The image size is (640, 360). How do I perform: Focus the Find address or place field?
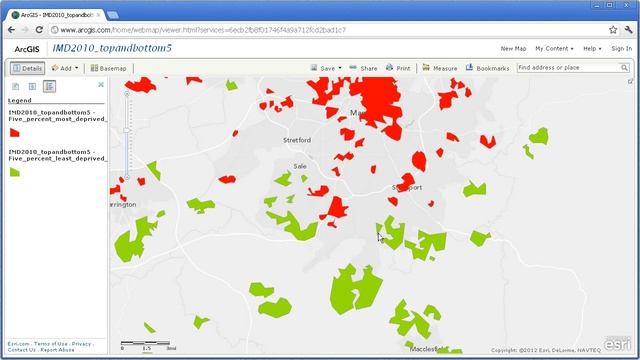tap(569, 68)
